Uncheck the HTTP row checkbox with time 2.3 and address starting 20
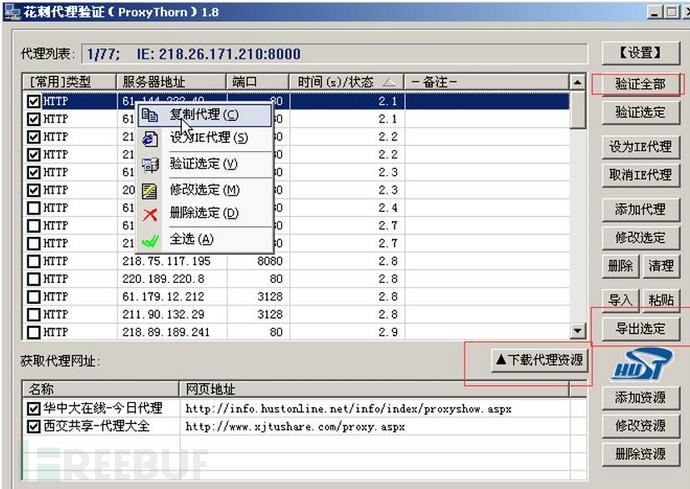 tap(33, 190)
